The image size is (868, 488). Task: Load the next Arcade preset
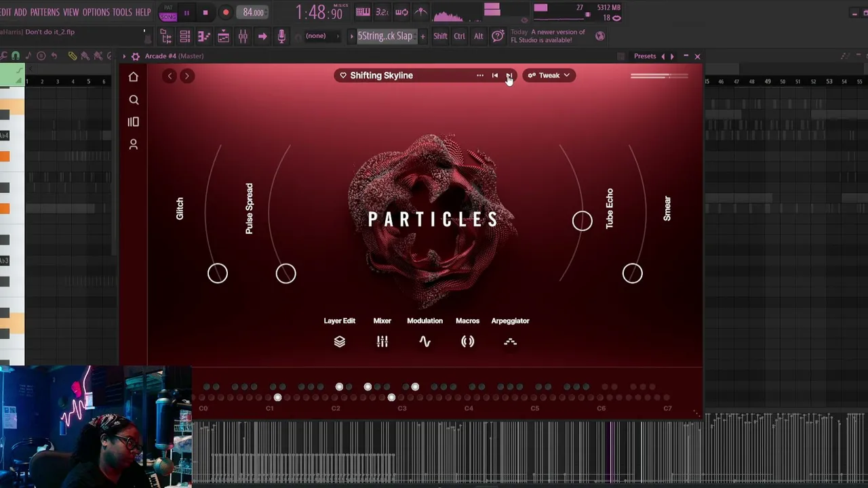pyautogui.click(x=509, y=75)
